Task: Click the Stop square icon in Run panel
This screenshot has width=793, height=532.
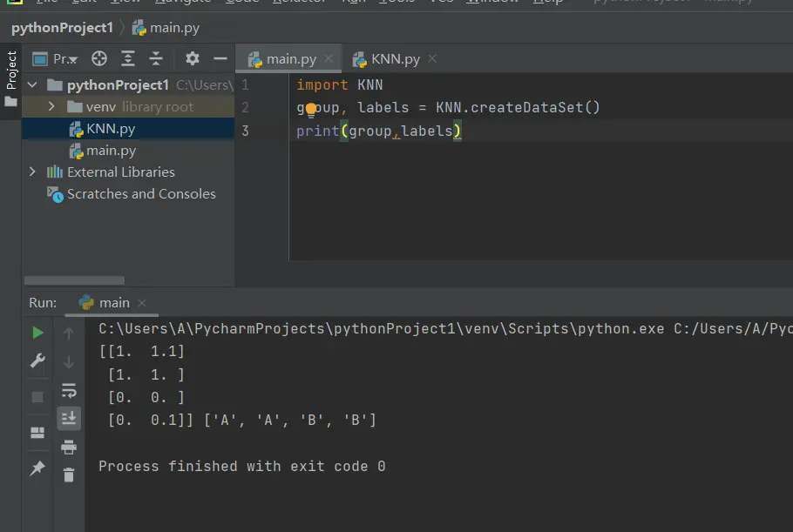Action: (37, 397)
